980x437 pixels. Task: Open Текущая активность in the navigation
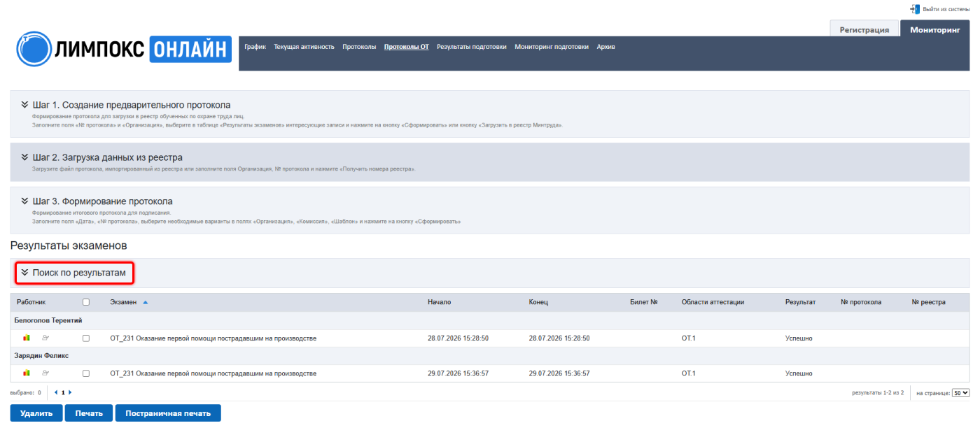(x=304, y=47)
